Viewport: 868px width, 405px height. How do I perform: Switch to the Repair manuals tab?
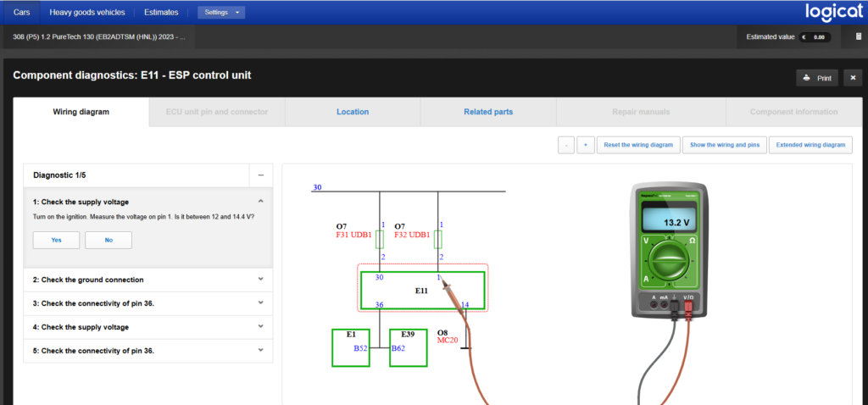[641, 112]
